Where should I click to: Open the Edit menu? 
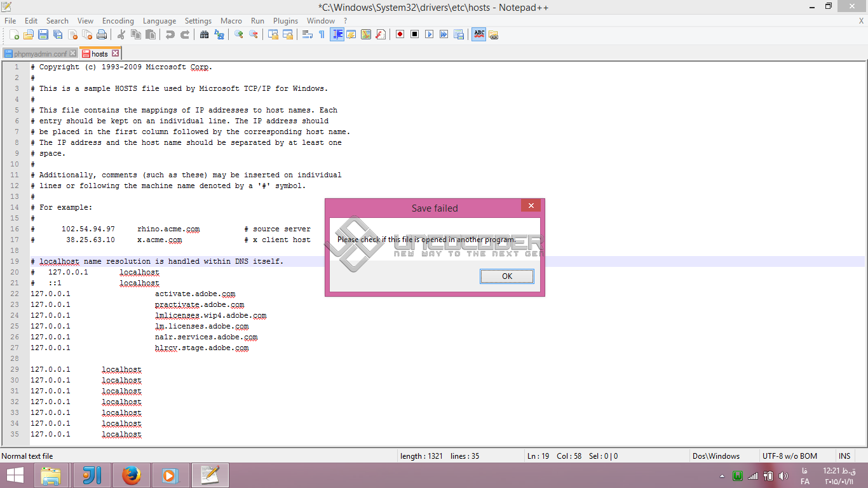point(31,20)
